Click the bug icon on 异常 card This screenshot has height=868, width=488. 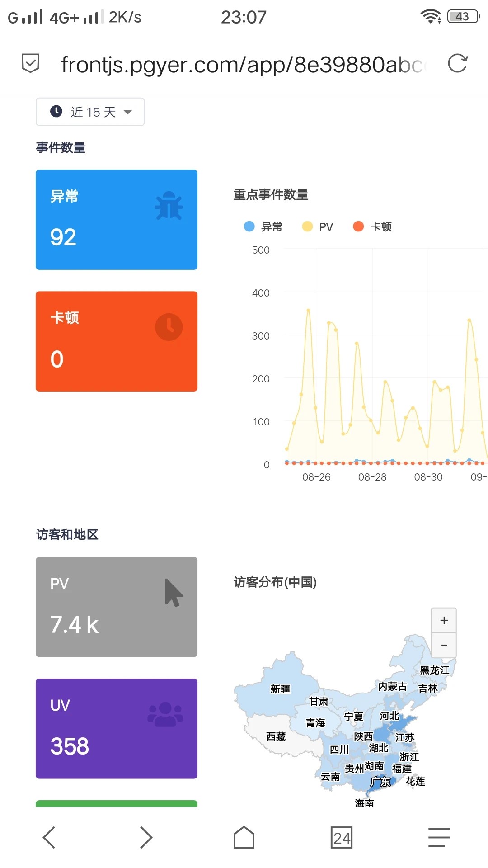(x=169, y=206)
